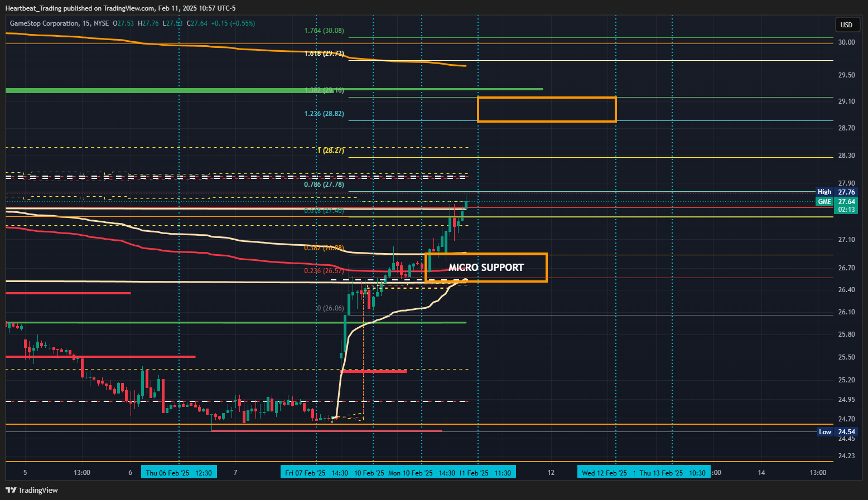This screenshot has width=868, height=500.
Task: Select the close value C27.64 in legend
Action: pyautogui.click(x=197, y=23)
